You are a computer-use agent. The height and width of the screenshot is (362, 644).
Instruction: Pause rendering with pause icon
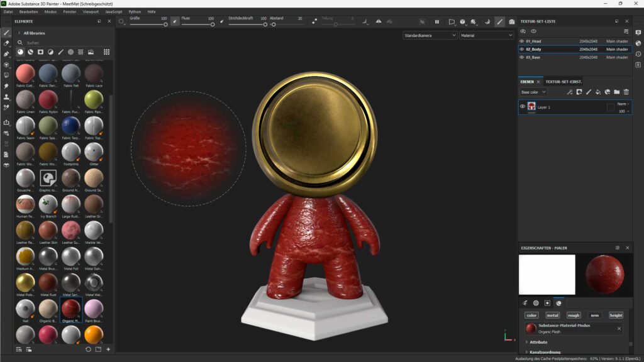click(437, 22)
